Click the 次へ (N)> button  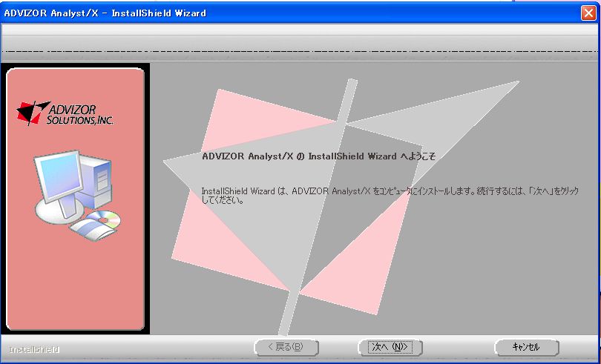point(390,347)
